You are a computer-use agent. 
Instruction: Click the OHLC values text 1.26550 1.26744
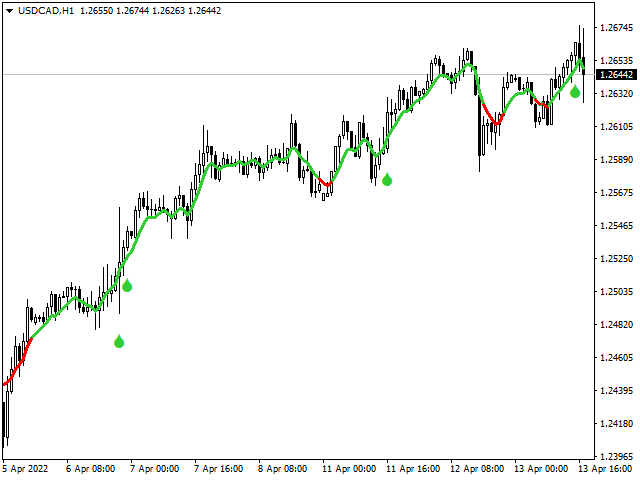click(114, 11)
